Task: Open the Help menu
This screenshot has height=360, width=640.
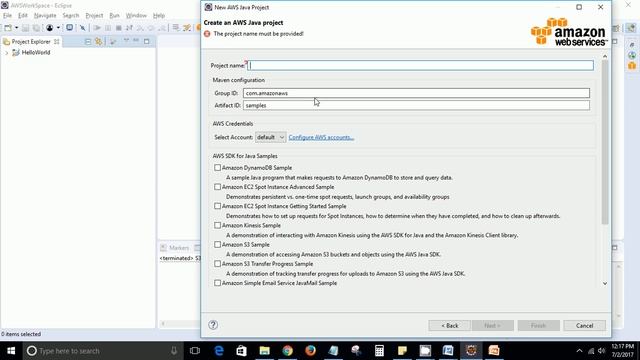Action: pos(159,16)
